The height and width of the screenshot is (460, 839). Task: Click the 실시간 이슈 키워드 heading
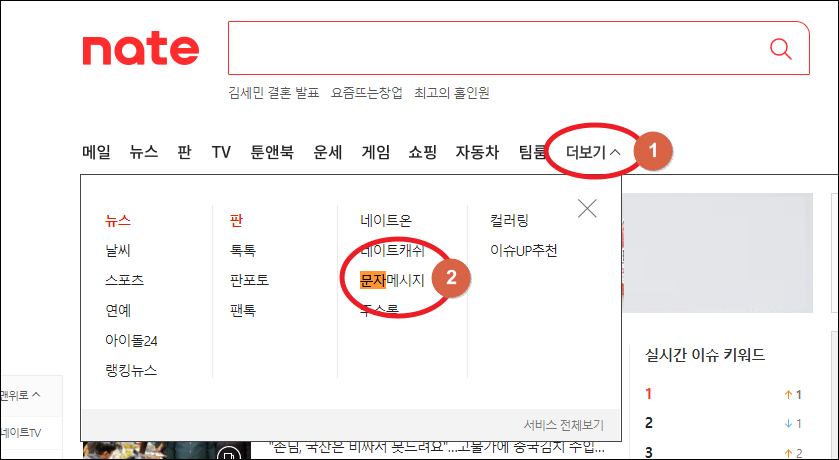point(705,355)
